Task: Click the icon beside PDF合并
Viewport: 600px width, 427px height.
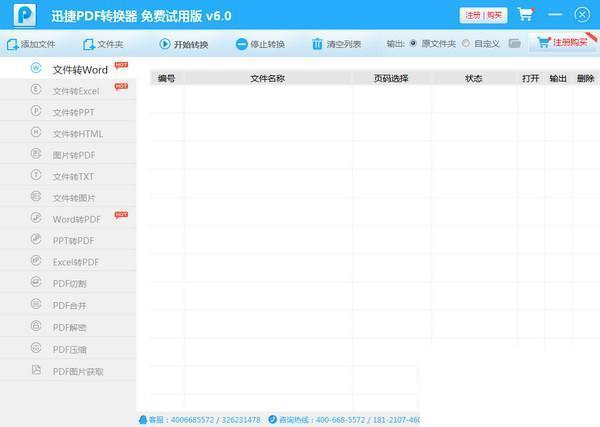Action: (x=36, y=304)
